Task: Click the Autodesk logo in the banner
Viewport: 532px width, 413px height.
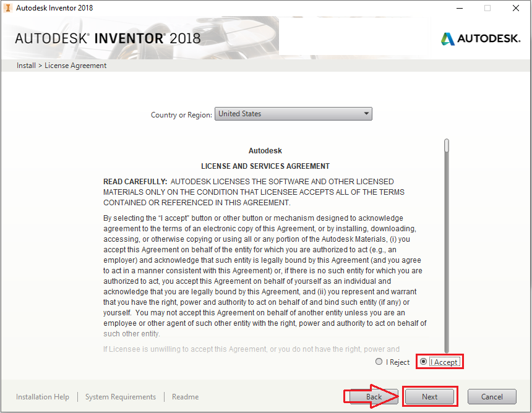Action: (481, 38)
